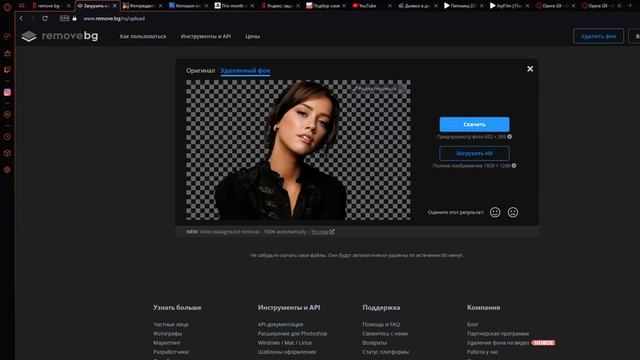The height and width of the screenshot is (360, 640).
Task: Switch to the 'This month' browser tab
Action: (233, 6)
